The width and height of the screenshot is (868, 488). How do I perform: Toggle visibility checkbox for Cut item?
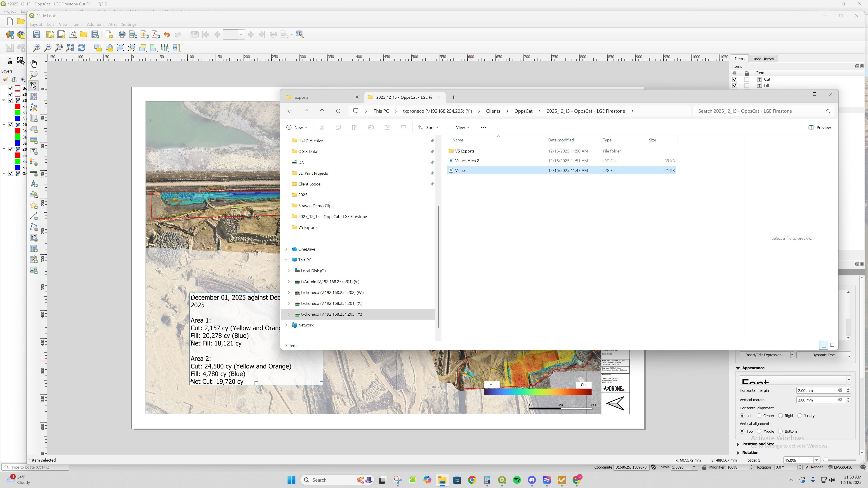click(x=735, y=80)
